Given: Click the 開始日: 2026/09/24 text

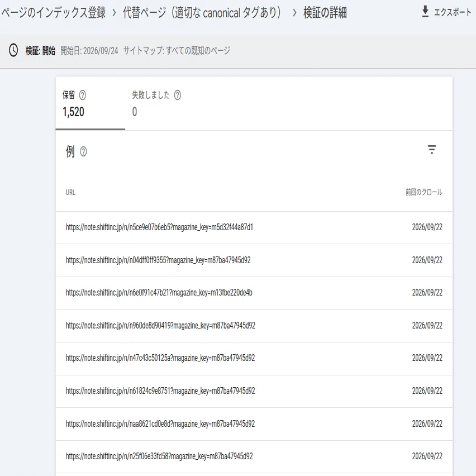Looking at the screenshot, I should point(89,51).
